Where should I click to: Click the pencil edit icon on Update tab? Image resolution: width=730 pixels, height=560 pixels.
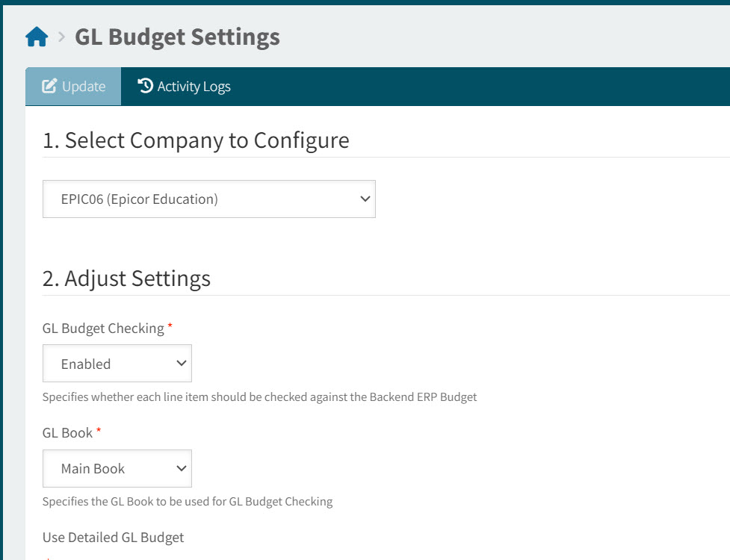(49, 86)
